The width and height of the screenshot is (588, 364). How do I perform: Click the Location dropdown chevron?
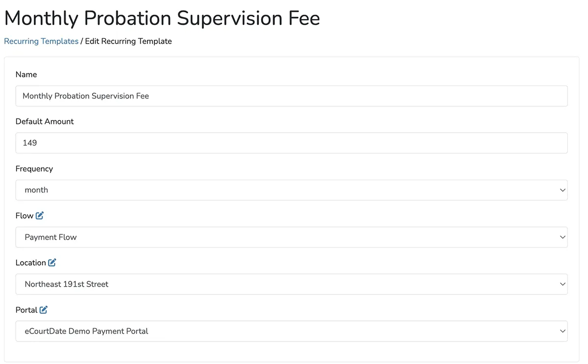pos(562,284)
